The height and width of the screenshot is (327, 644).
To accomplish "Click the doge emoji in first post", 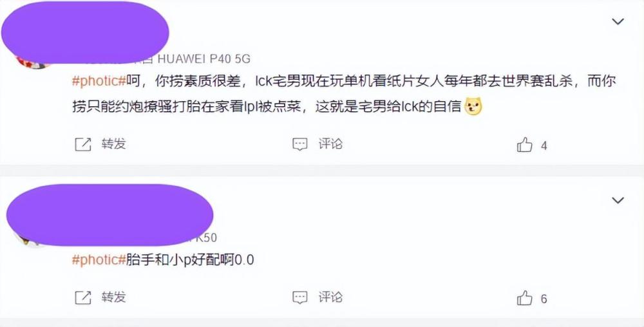I will (473, 107).
